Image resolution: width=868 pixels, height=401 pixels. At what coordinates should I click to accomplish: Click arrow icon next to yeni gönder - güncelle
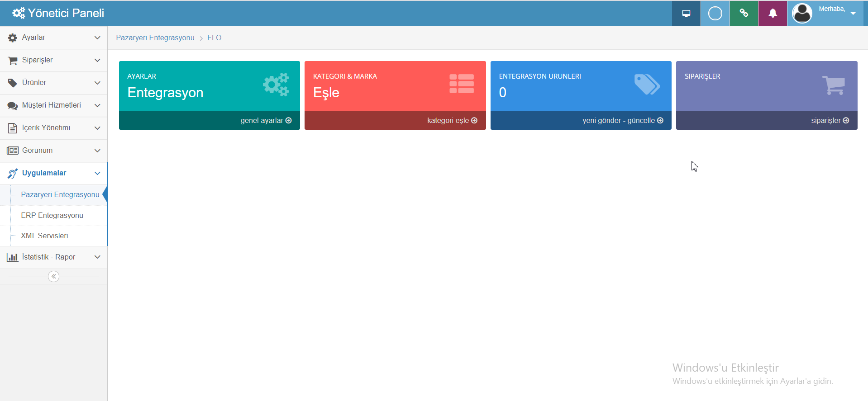click(660, 121)
